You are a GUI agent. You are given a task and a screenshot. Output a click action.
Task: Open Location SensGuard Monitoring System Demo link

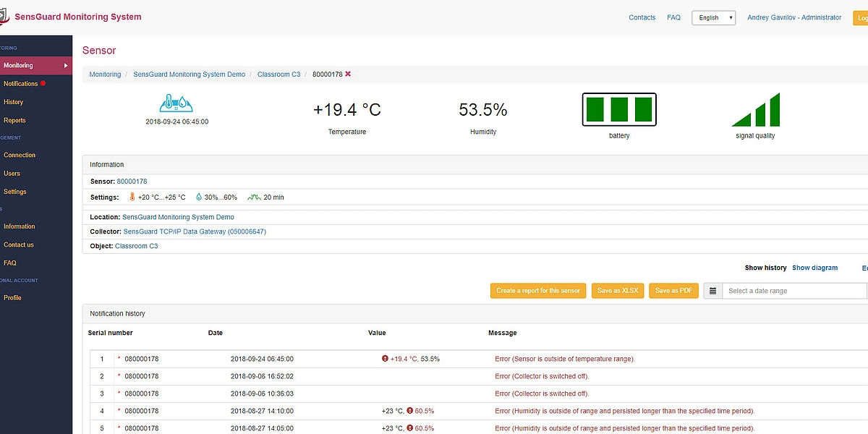pyautogui.click(x=178, y=217)
